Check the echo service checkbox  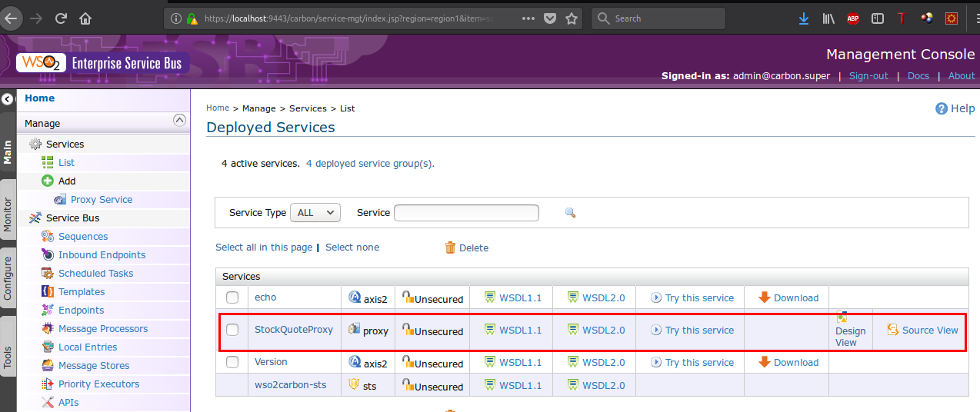(x=232, y=297)
